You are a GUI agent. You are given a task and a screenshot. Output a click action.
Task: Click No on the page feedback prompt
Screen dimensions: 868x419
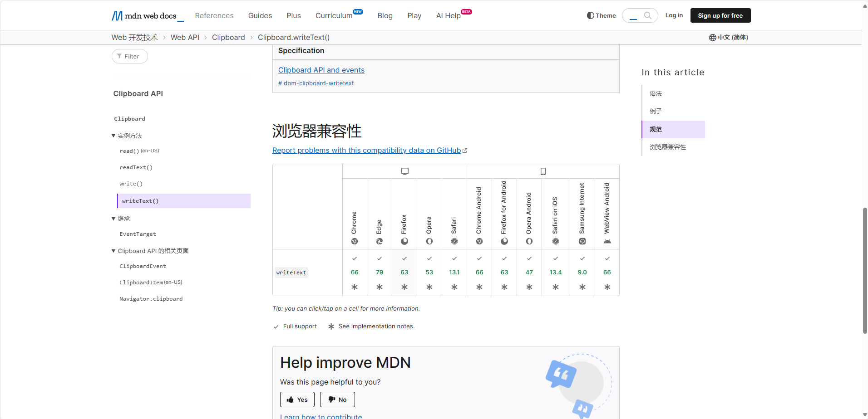click(337, 400)
